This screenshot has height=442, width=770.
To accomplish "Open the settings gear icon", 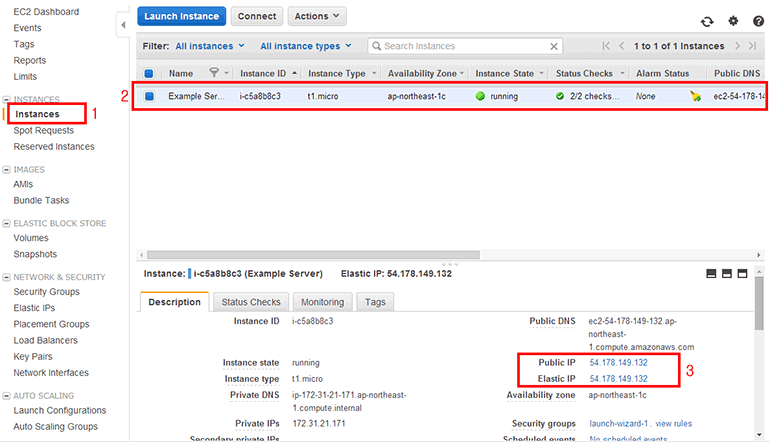I will [x=733, y=21].
